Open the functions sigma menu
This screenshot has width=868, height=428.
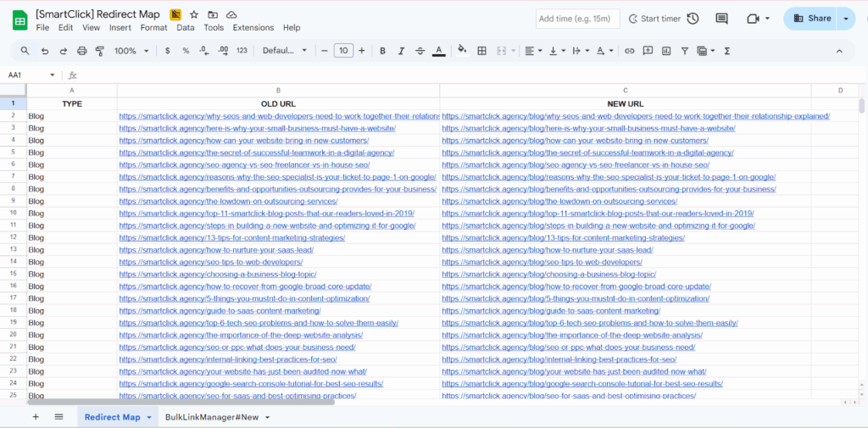(x=727, y=51)
